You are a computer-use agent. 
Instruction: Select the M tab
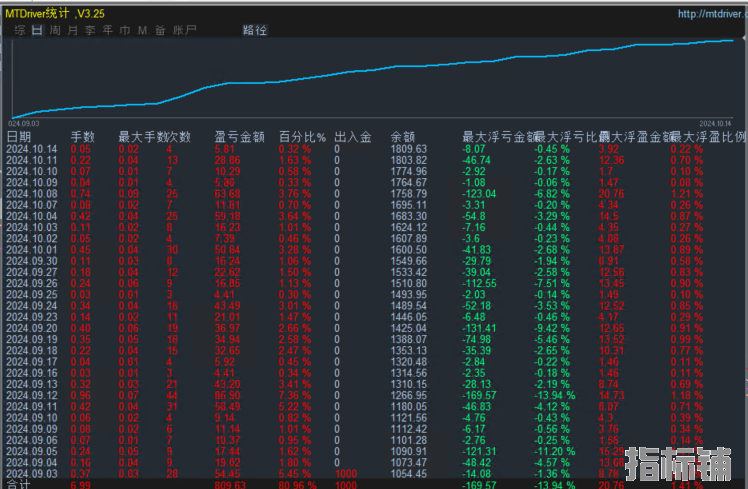[142, 31]
